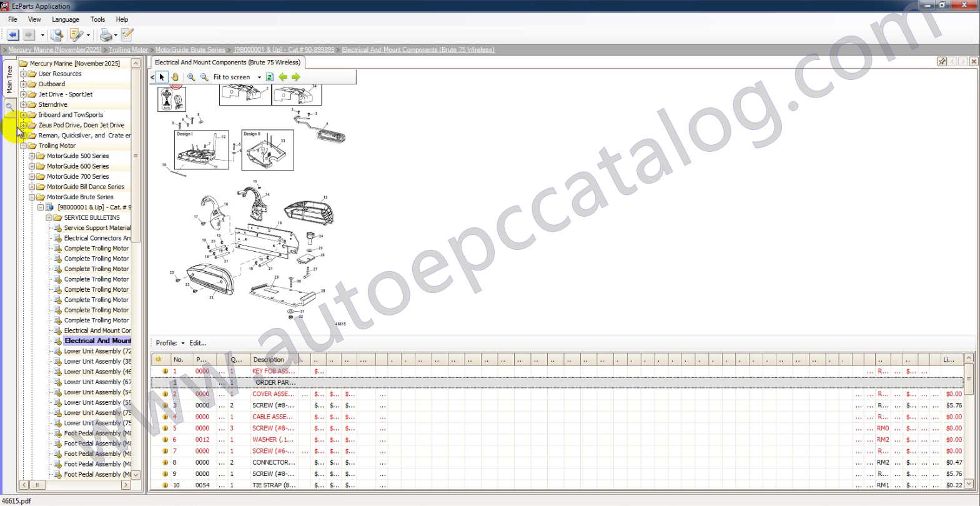Collapse the Trolling Motor folder
The image size is (980, 506).
pos(23,146)
